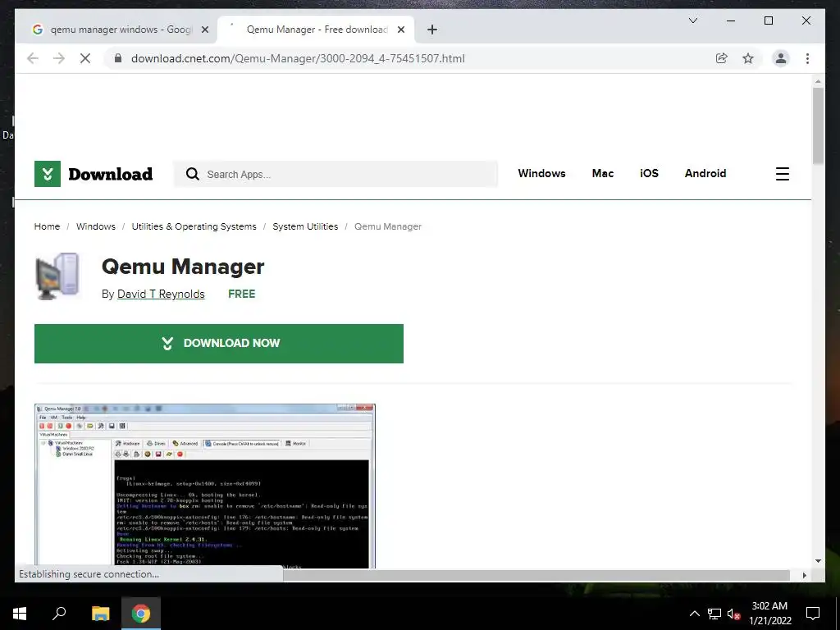Click the FREE price label
840x630 pixels.
[x=242, y=294]
